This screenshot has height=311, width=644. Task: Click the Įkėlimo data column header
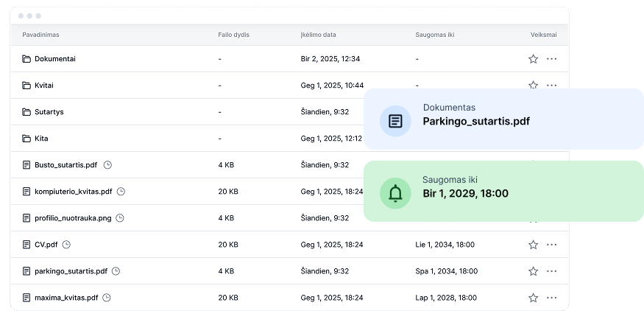click(x=318, y=35)
